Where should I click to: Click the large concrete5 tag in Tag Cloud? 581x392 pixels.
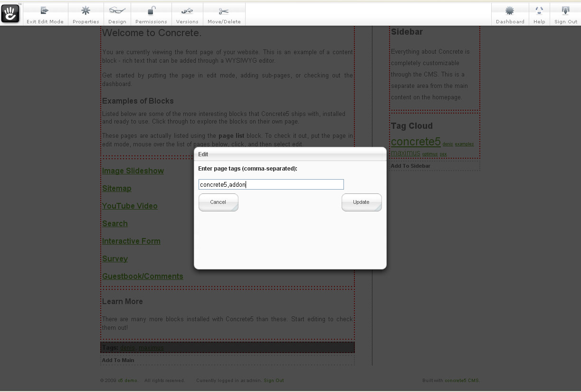click(416, 142)
